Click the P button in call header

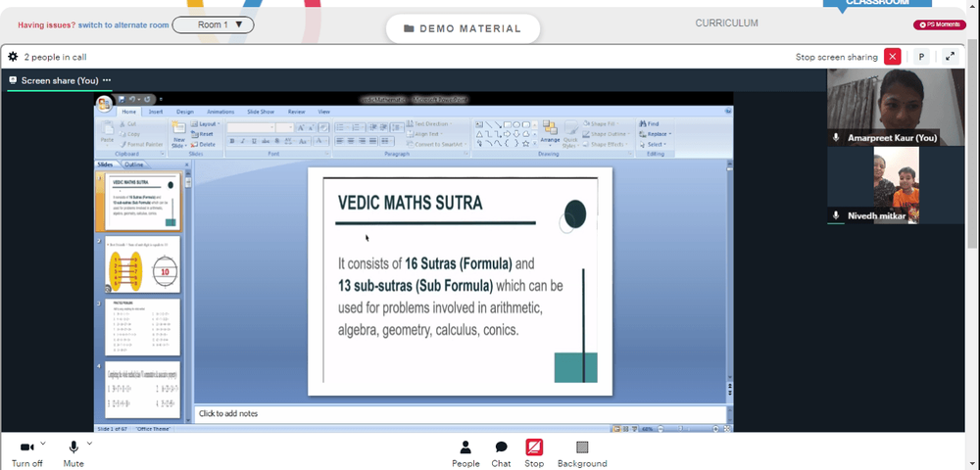921,57
